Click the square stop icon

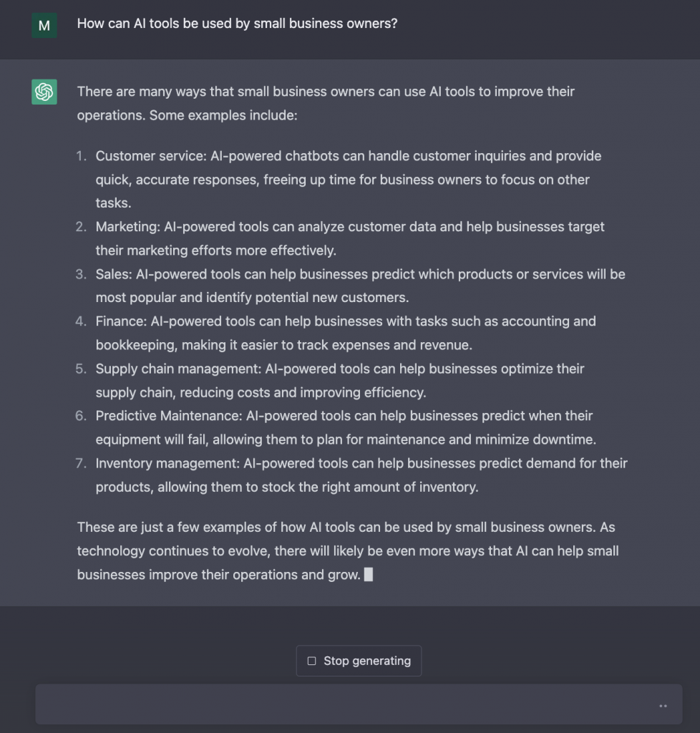point(311,661)
